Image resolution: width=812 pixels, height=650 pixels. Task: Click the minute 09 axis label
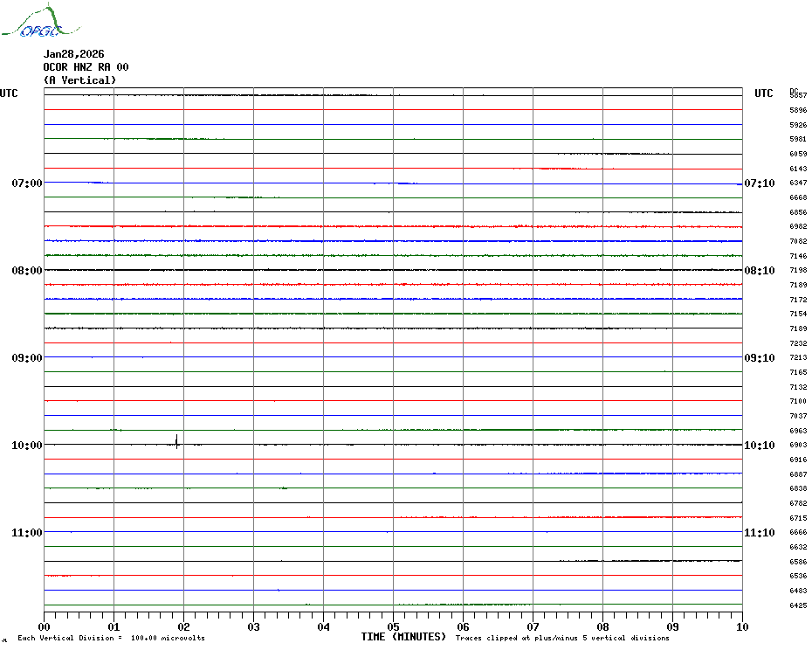click(672, 626)
